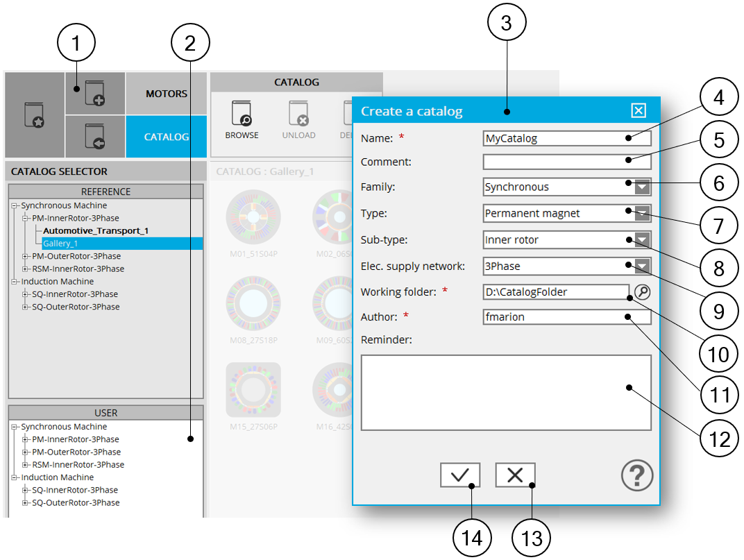Select Automotive_Transport_1 catalog in tree
The height and width of the screenshot is (560, 744).
[96, 231]
